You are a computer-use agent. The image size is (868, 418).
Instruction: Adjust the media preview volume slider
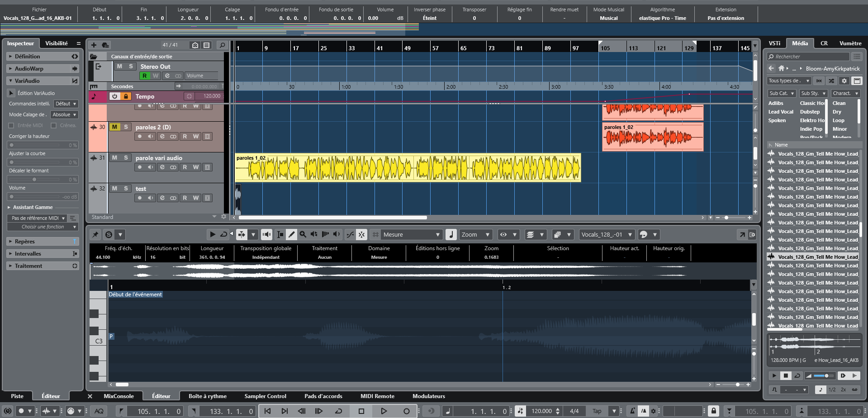[x=823, y=376]
